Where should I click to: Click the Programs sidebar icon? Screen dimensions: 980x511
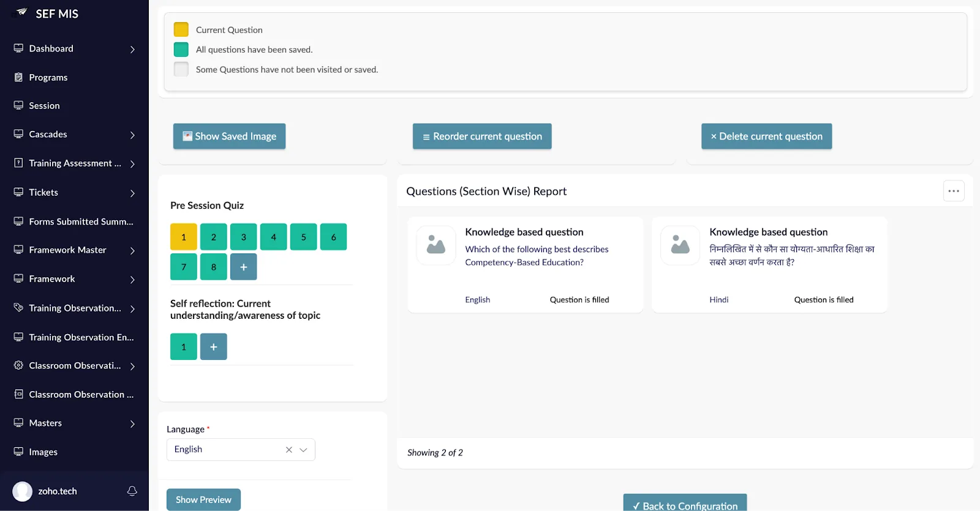pos(18,77)
